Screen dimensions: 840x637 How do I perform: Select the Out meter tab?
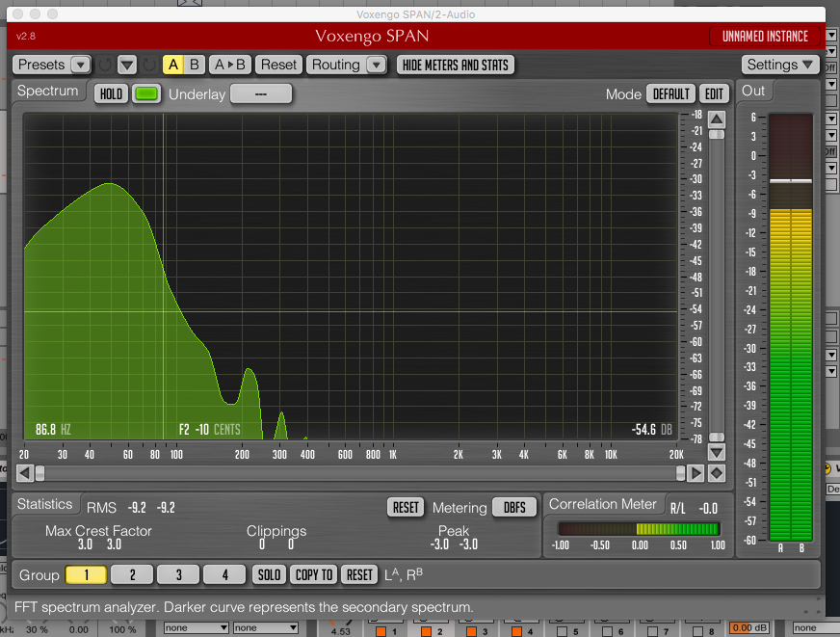point(753,92)
